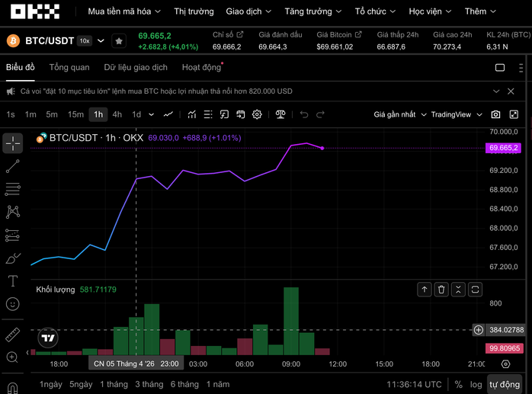Toggle percent scale on price axis

(x=459, y=385)
